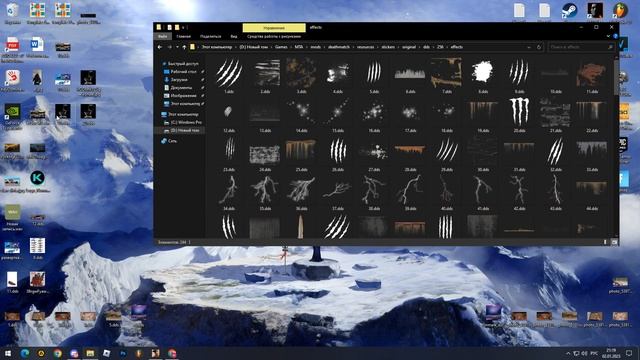Click stickers in the address breadcrumb
The height and width of the screenshot is (360, 640).
tap(388, 47)
